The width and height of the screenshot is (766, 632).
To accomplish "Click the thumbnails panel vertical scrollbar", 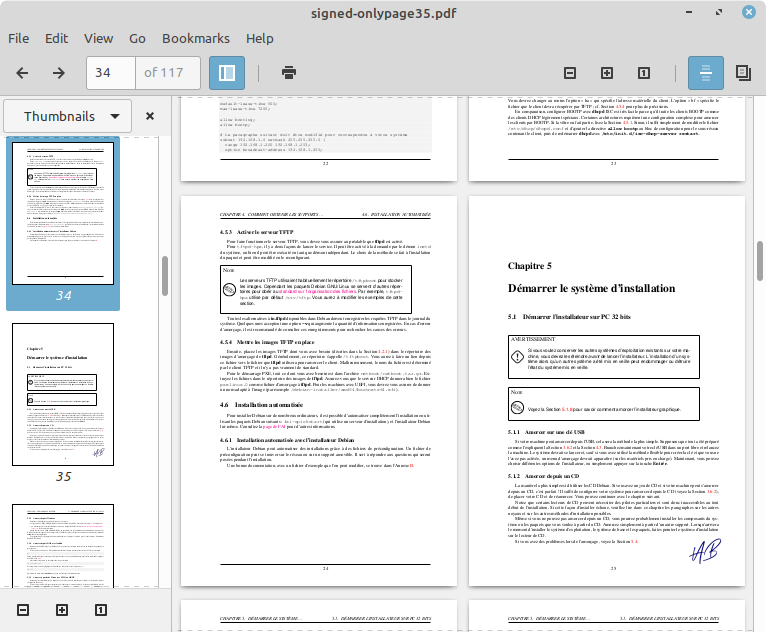I will pos(165,276).
